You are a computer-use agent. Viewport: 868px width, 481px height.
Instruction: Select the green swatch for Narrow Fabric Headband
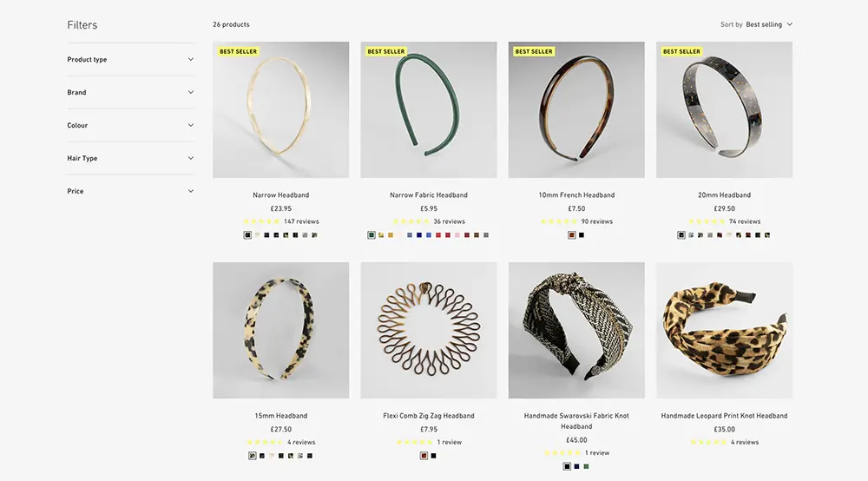click(x=372, y=235)
